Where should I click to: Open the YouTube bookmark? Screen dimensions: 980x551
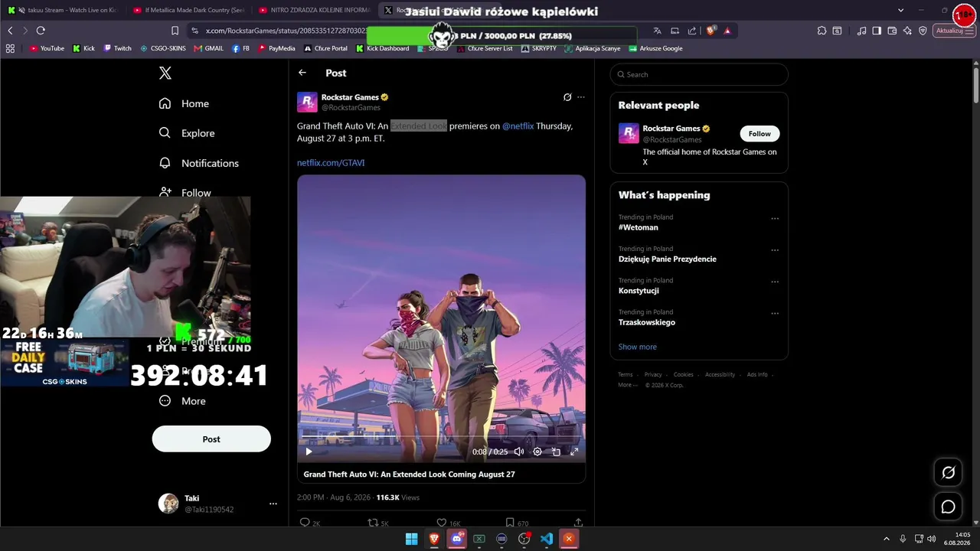pyautogui.click(x=47, y=48)
